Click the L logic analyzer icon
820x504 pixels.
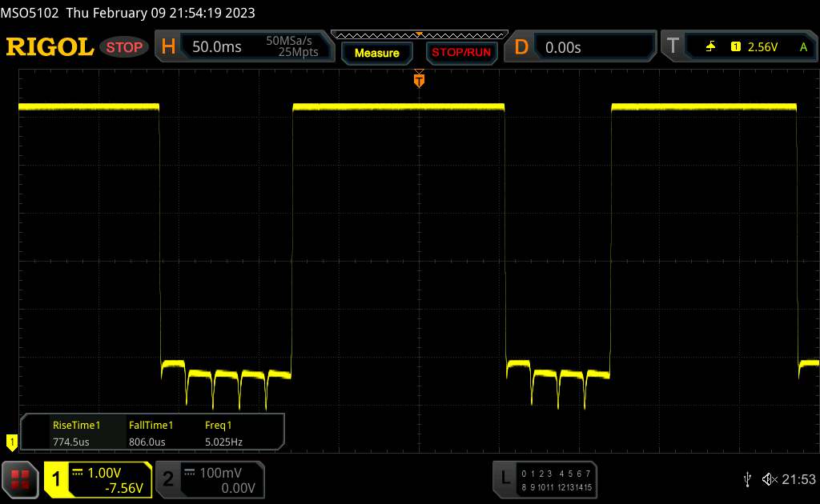point(505,478)
